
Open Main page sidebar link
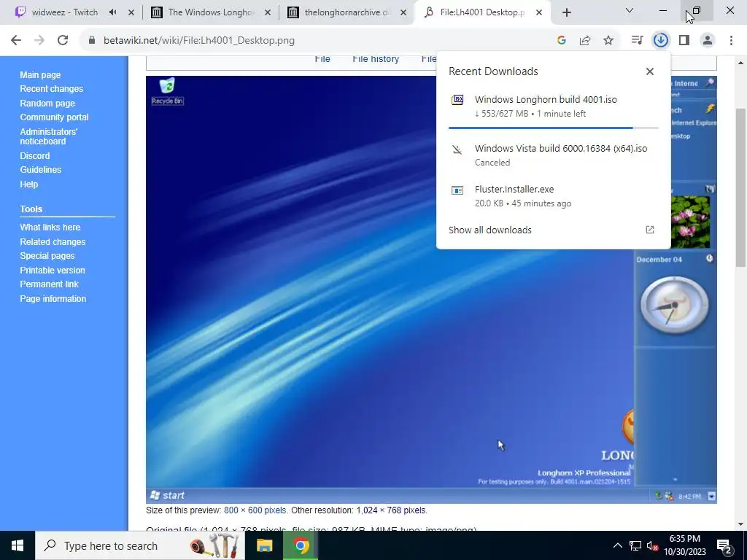41,75
